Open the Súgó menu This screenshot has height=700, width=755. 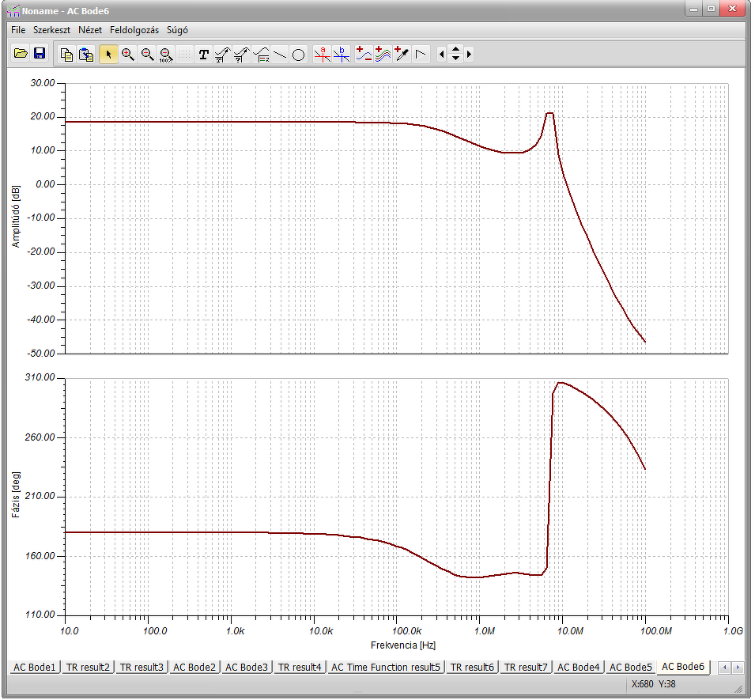pyautogui.click(x=177, y=30)
